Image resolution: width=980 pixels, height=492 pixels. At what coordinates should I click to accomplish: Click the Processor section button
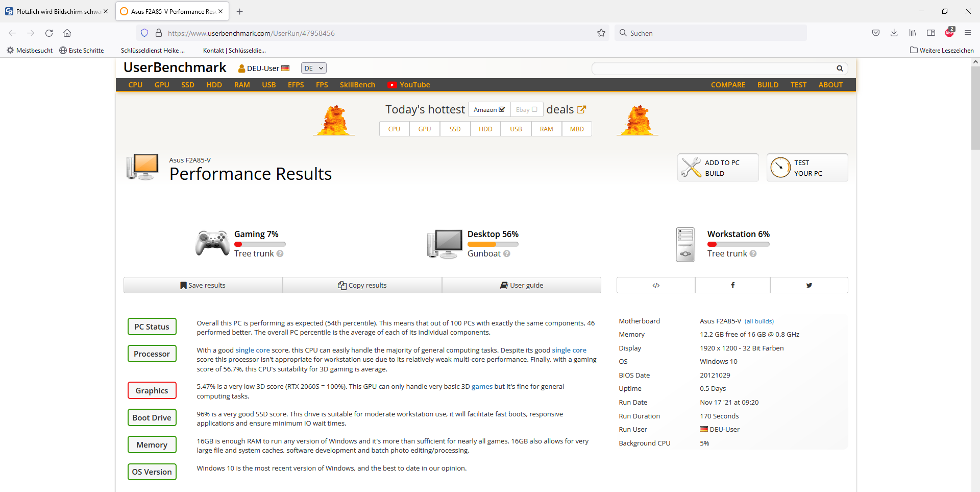pos(152,354)
